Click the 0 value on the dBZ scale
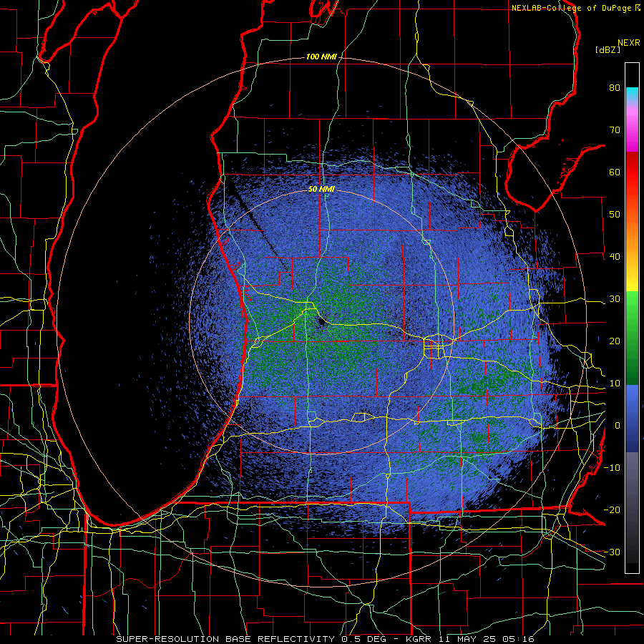 click(x=618, y=426)
